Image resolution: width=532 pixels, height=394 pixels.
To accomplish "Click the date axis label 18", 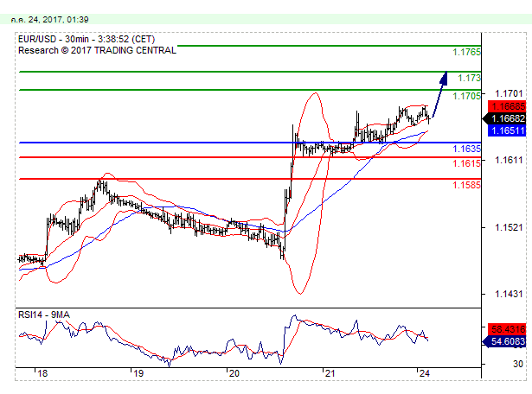I will [x=42, y=373].
